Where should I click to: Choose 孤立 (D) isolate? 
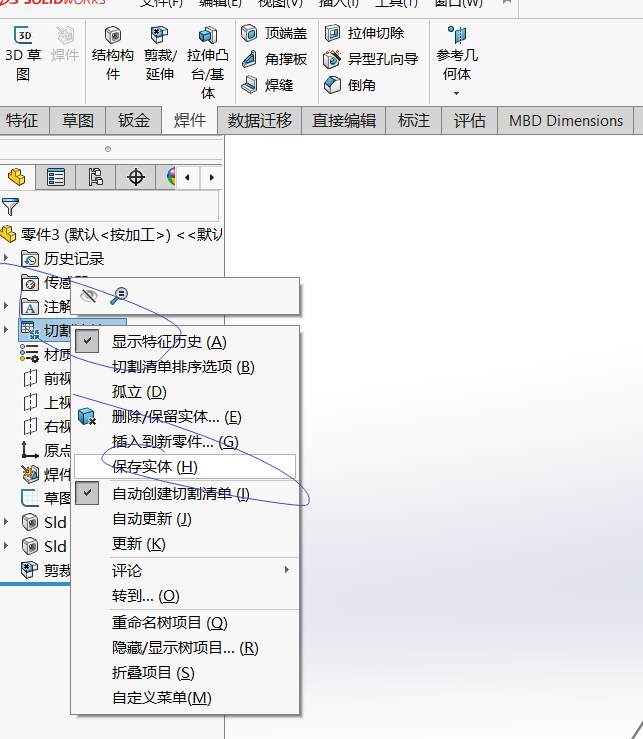tap(186, 392)
